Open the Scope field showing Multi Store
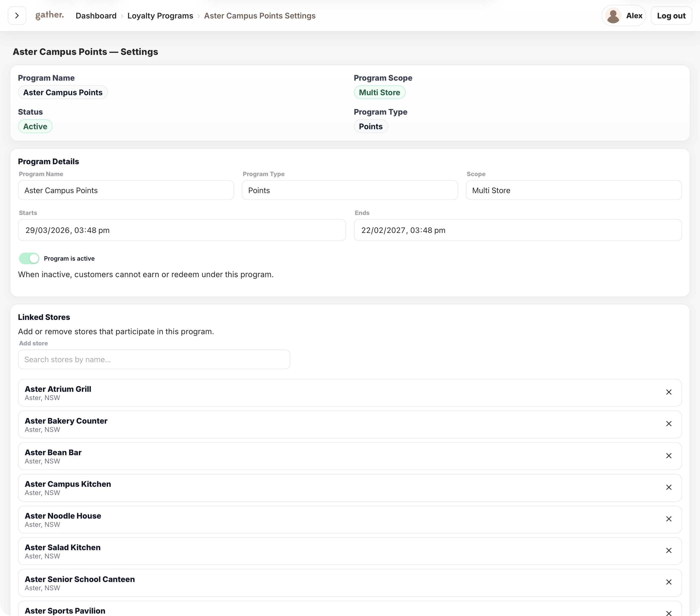Viewport: 700px width, 616px height. 574,190
